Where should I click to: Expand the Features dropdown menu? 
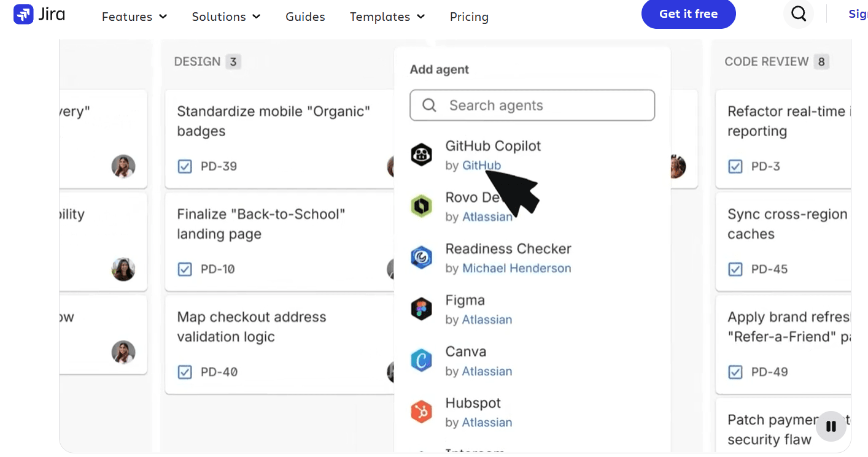(134, 17)
